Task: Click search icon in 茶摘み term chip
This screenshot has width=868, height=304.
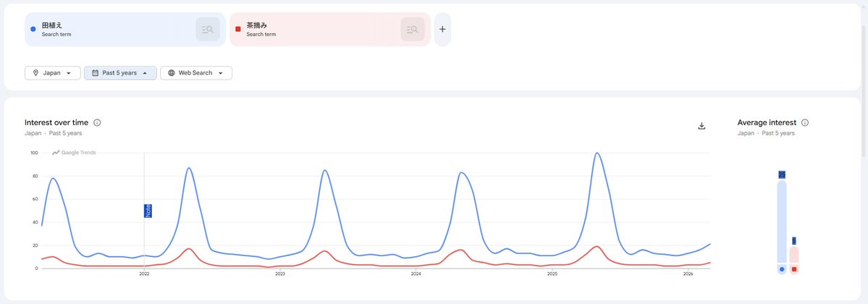Action: pos(413,30)
